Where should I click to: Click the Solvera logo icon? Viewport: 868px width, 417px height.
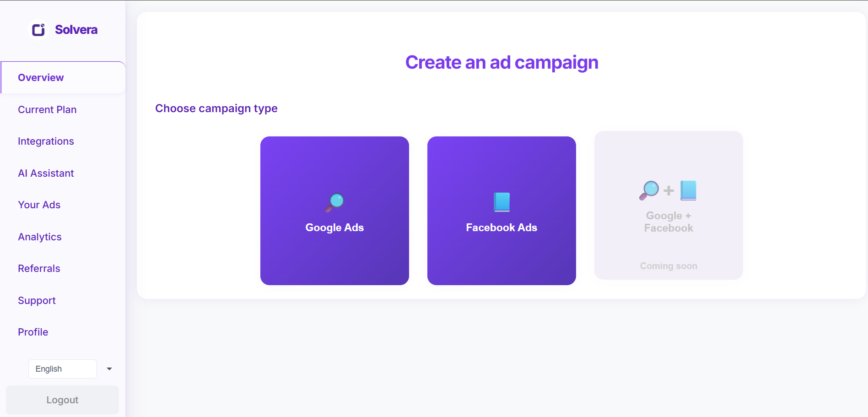[38, 29]
